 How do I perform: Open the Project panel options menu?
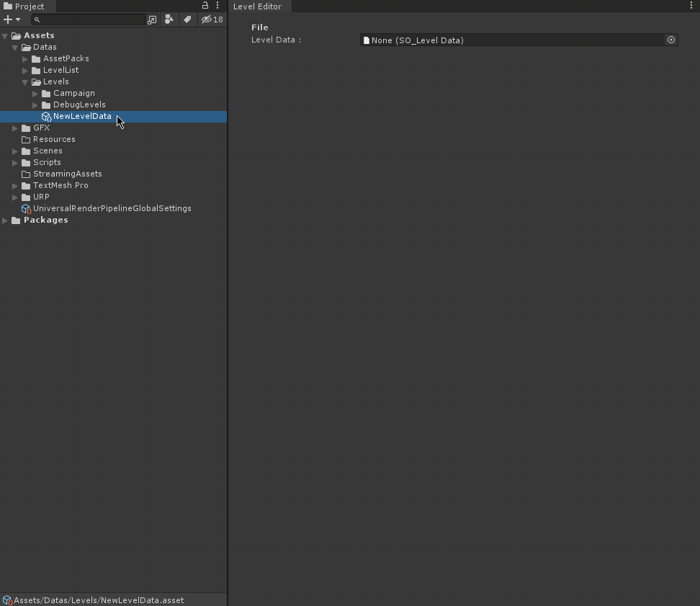point(217,6)
